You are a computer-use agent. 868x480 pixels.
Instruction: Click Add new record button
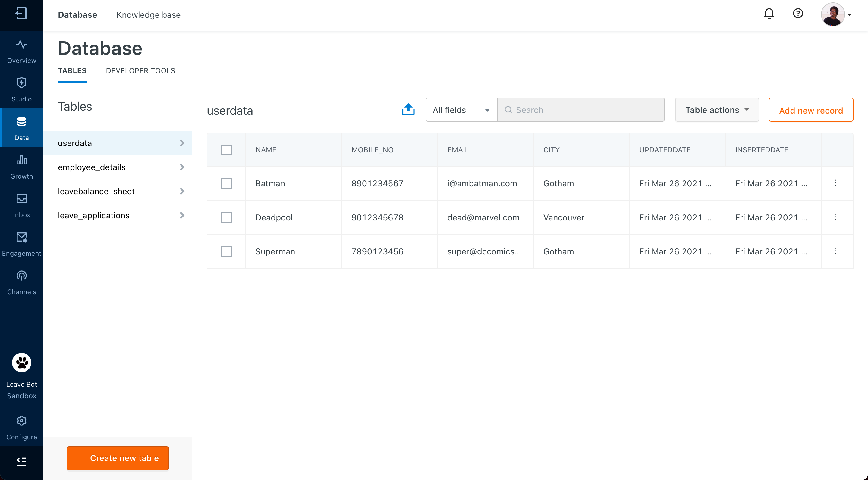pos(811,110)
